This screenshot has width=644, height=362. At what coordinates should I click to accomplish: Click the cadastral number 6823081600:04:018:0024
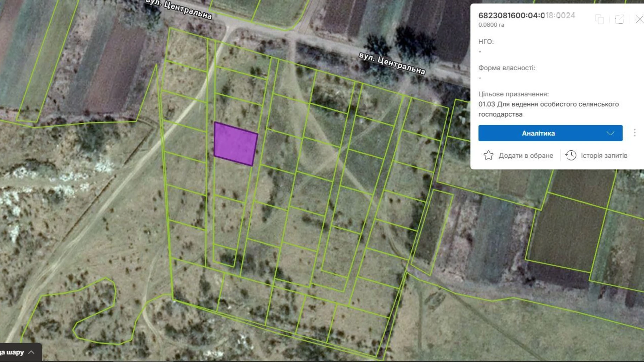click(526, 15)
